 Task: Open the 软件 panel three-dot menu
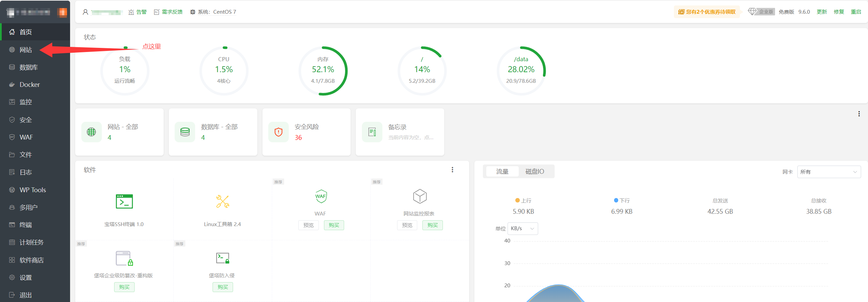pyautogui.click(x=452, y=170)
